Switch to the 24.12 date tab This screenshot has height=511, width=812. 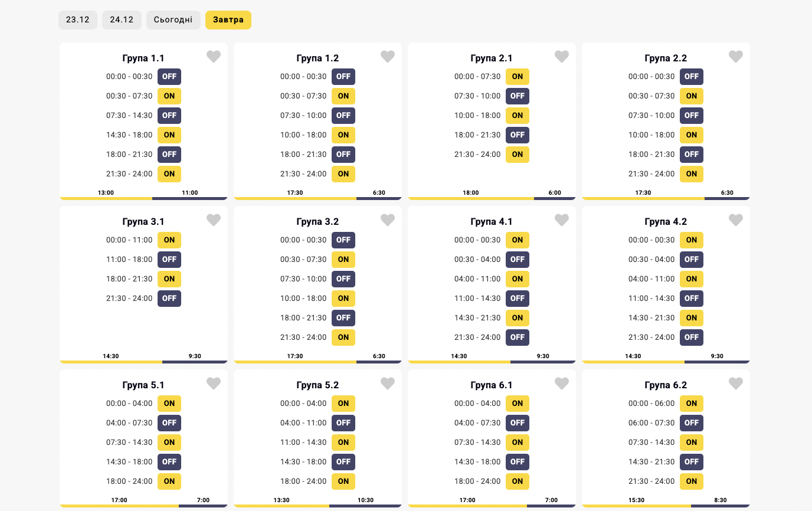point(122,19)
